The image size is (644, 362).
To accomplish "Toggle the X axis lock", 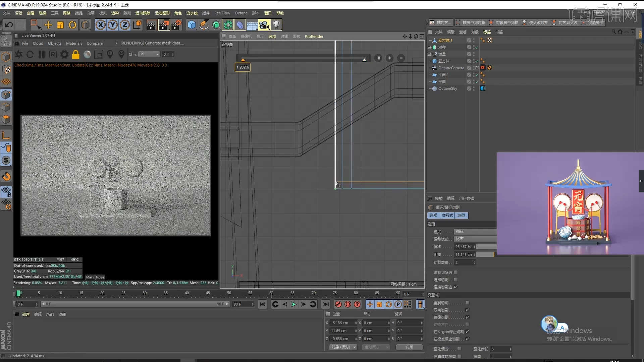I will pyautogui.click(x=100, y=25).
